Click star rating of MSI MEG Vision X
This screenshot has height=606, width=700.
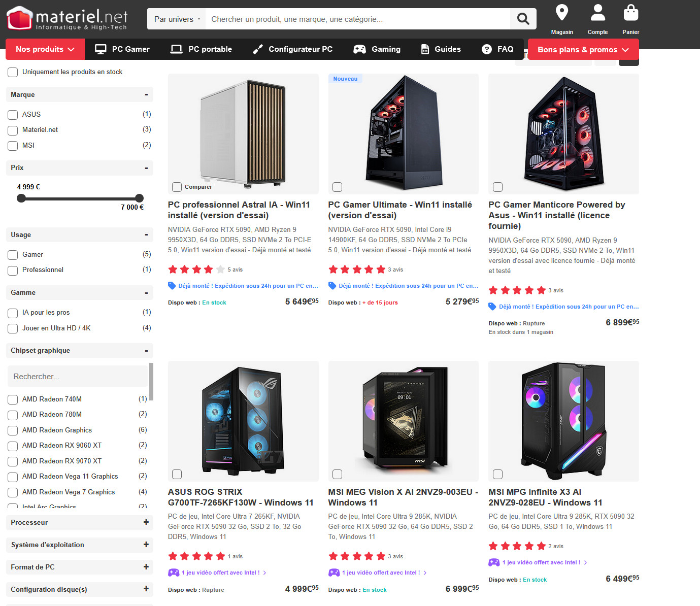(357, 556)
